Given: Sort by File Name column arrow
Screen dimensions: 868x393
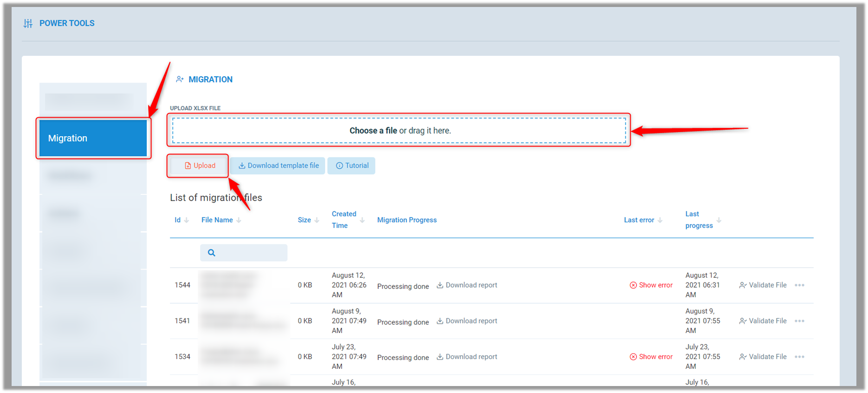Looking at the screenshot, I should pos(239,220).
